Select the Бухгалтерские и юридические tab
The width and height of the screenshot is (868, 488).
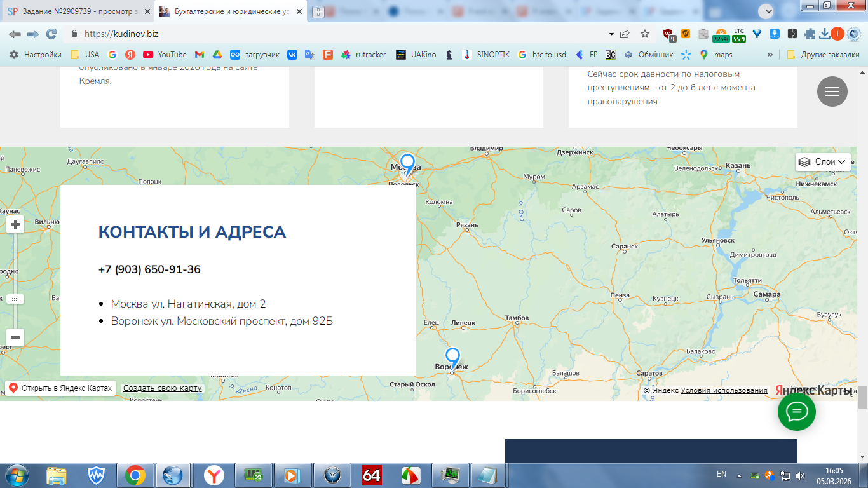point(231,11)
